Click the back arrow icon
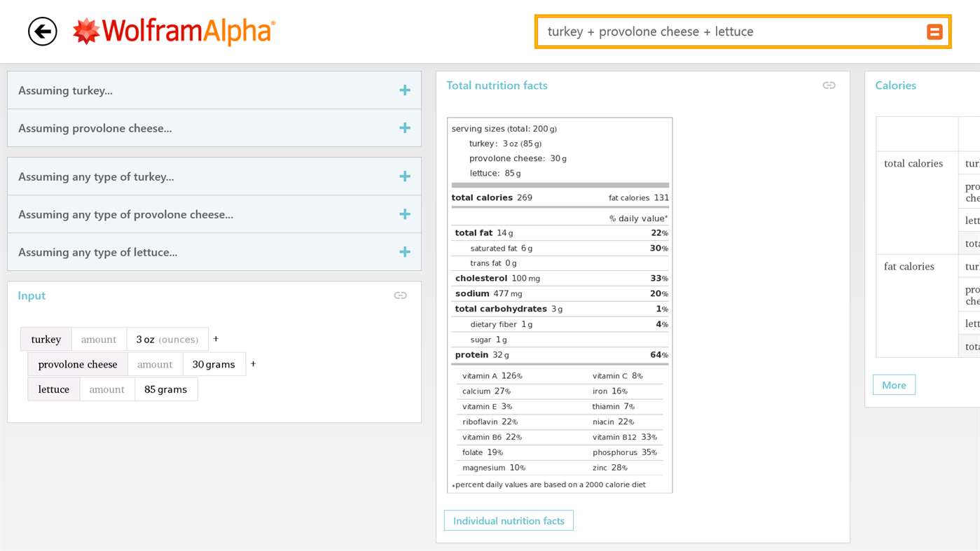This screenshot has width=980, height=551. [x=43, y=32]
